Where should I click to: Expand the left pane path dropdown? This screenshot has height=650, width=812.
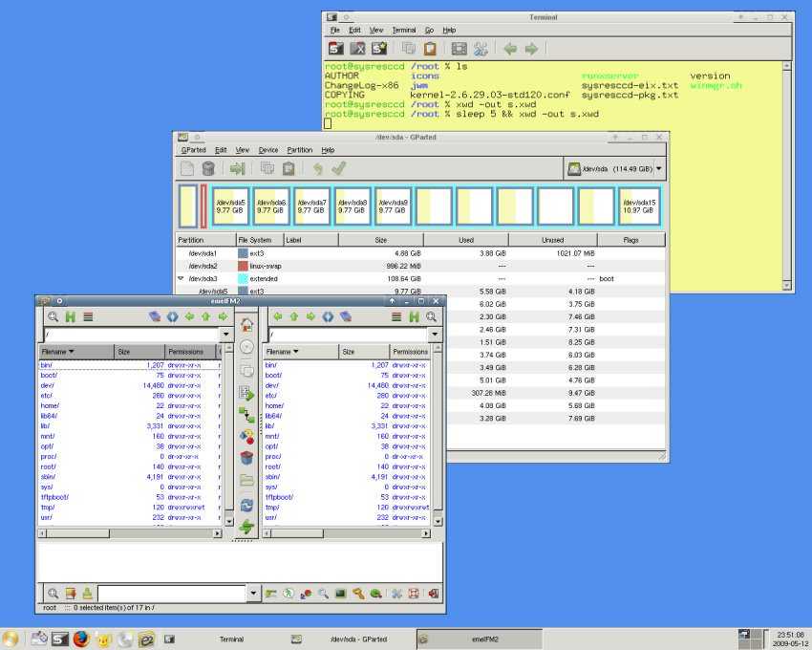click(226, 335)
